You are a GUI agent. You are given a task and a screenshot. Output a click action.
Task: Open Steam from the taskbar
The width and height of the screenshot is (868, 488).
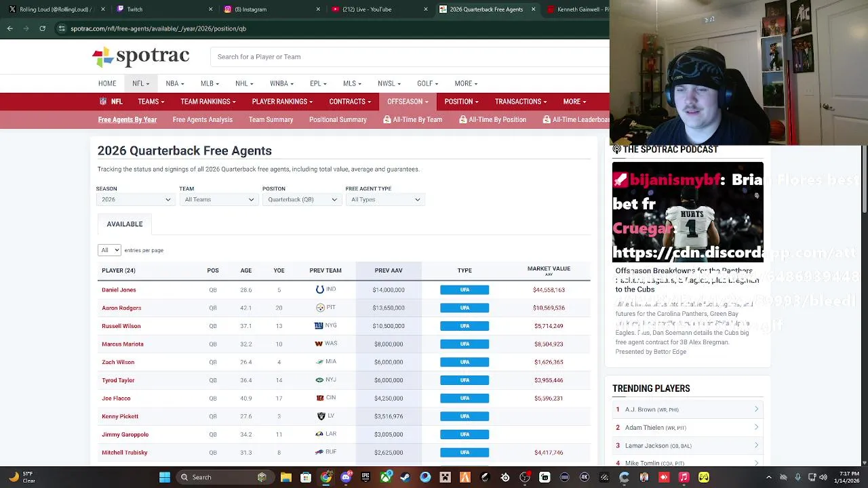pos(405,477)
